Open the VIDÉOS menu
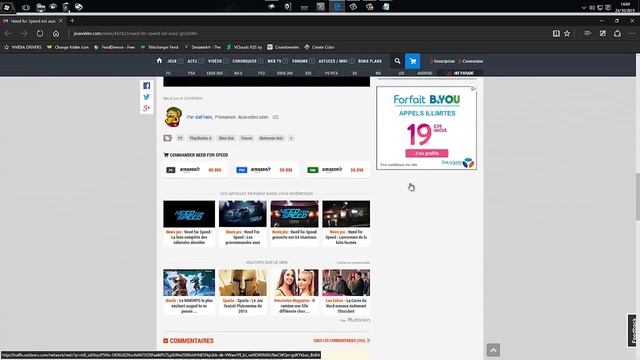The height and width of the screenshot is (360, 640). (x=215, y=61)
